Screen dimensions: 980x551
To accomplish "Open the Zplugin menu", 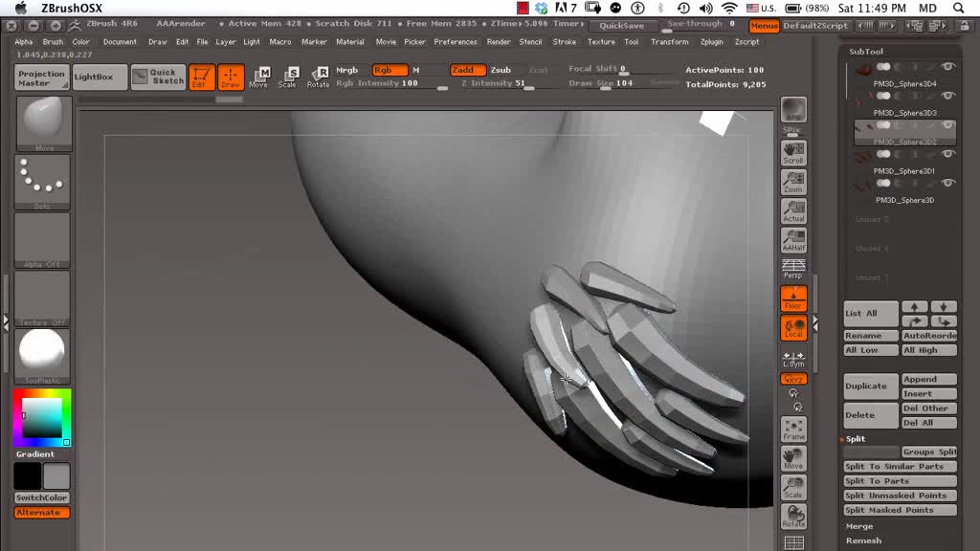I will pos(711,42).
